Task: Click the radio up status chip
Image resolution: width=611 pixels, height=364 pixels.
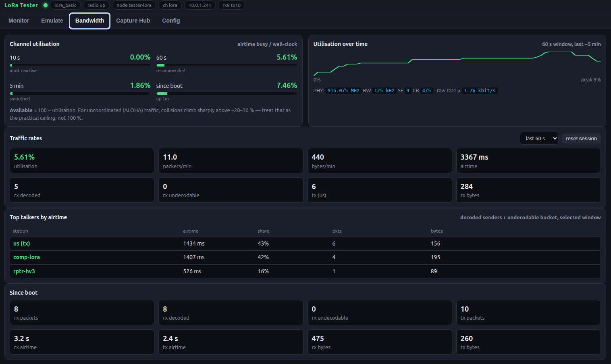Action: 96,5
